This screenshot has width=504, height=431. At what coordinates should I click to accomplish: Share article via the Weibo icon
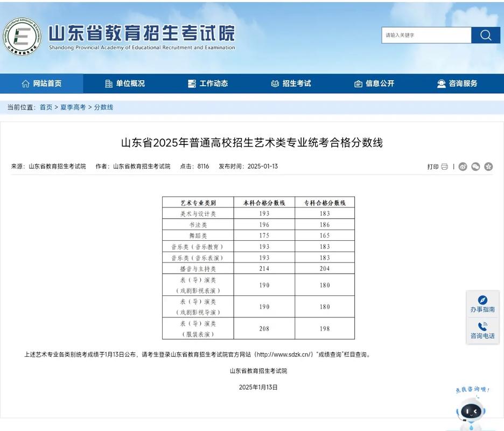[463, 167]
